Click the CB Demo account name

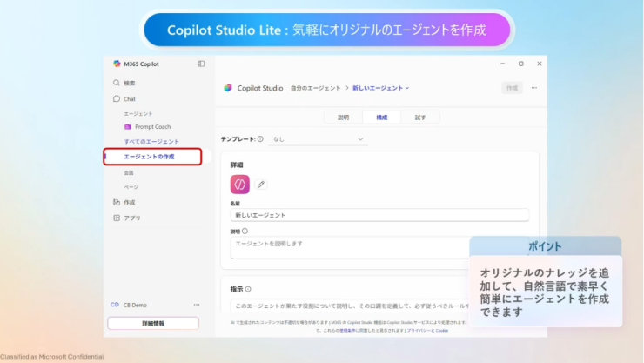pos(135,305)
